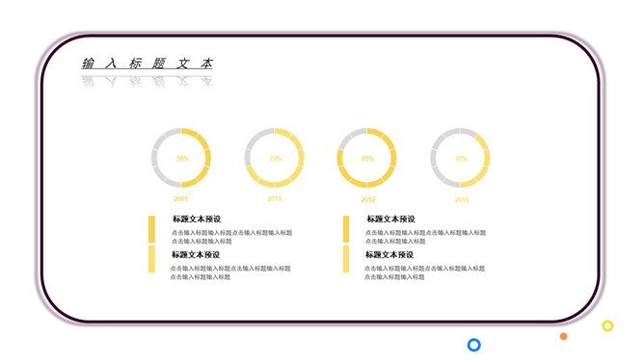The image size is (644, 362).
Task: Click the 40% label inside the donut chart
Action: coord(461,158)
